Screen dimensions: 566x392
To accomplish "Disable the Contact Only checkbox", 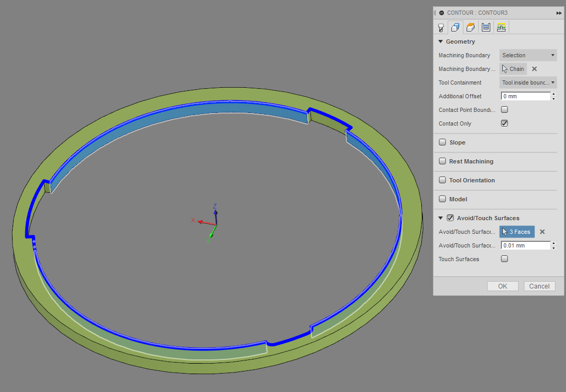I will coord(504,123).
